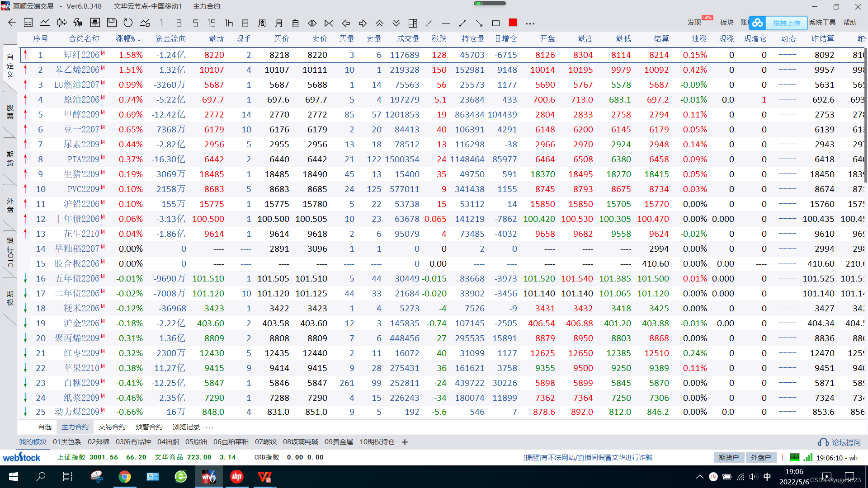Sort by the 涨幅% column header
868x488 pixels.
click(x=128, y=38)
